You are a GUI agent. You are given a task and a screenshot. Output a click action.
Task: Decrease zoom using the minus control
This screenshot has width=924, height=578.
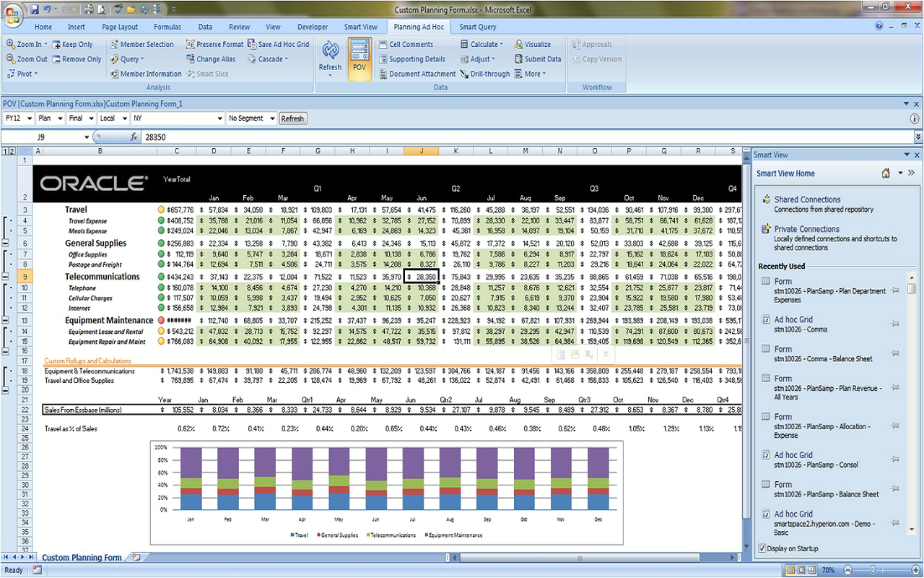848,570
